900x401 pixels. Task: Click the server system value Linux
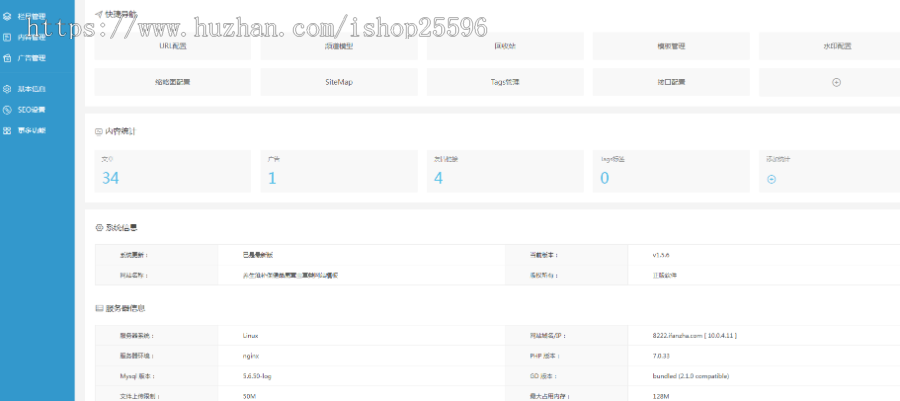pos(250,336)
